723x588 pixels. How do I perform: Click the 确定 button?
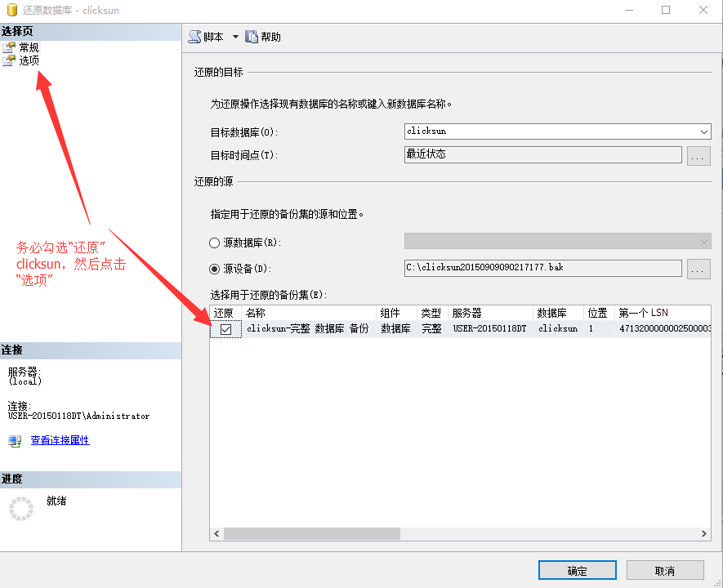[577, 571]
